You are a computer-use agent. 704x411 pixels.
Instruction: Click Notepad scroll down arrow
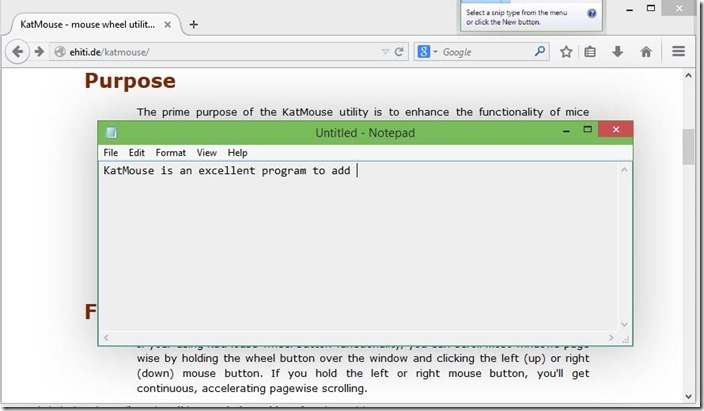pos(624,324)
